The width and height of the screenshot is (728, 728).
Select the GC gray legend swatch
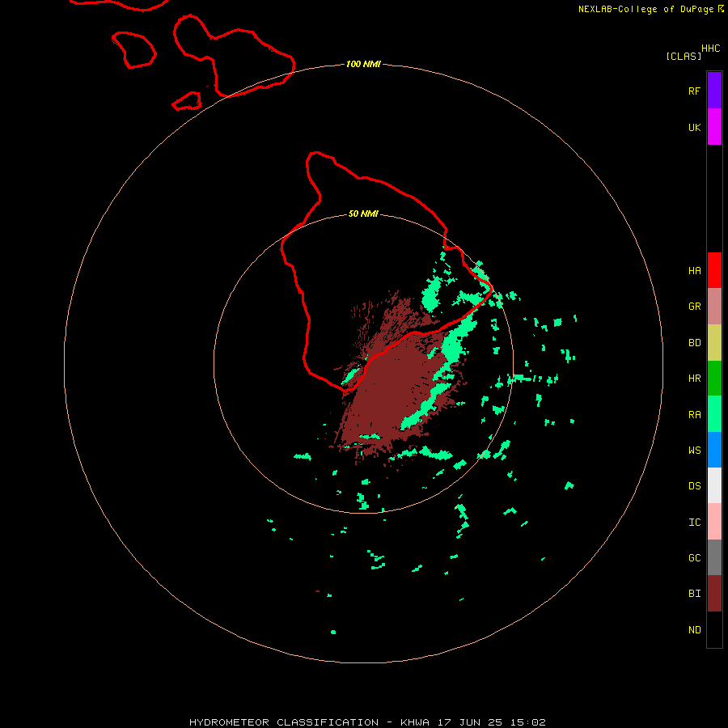[714, 557]
